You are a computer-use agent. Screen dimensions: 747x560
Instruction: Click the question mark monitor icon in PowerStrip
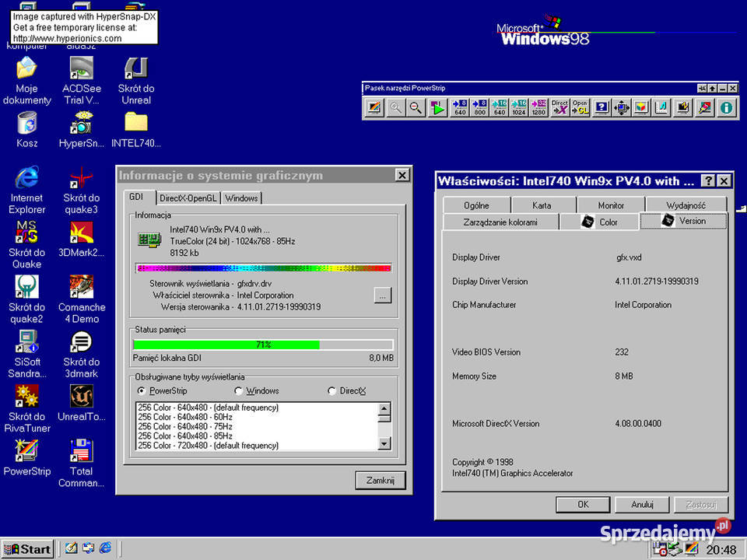coord(601,107)
